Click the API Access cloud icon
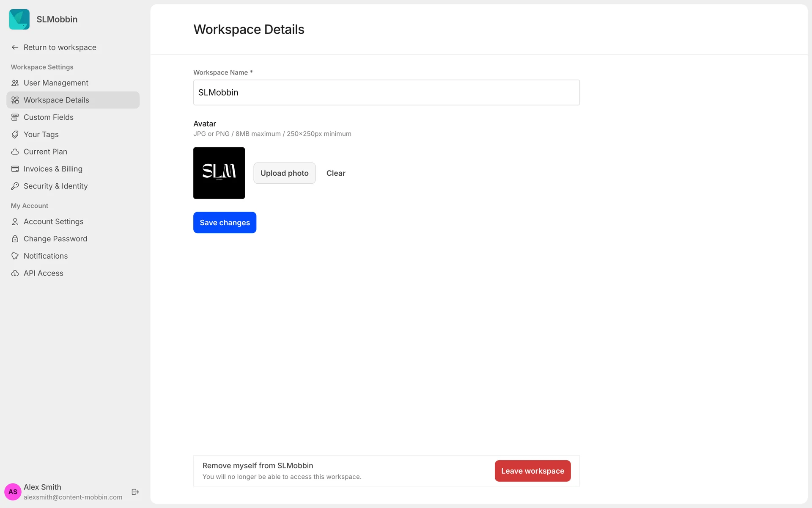The image size is (812, 508). pos(15,273)
